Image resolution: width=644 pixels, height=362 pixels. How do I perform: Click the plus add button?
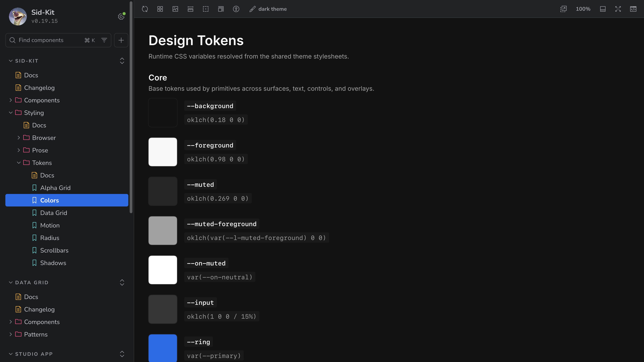121,40
